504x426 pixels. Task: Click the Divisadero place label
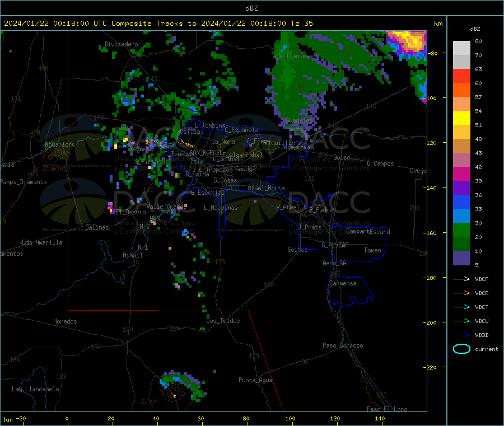[x=121, y=44]
